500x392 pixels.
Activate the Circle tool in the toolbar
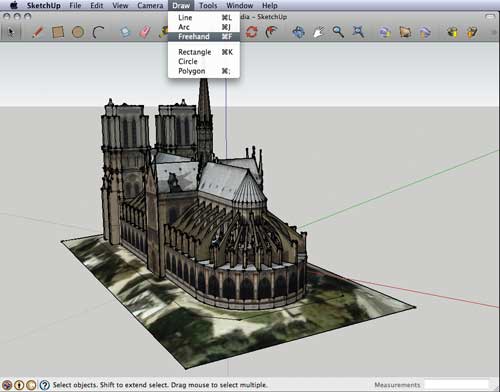coord(78,32)
